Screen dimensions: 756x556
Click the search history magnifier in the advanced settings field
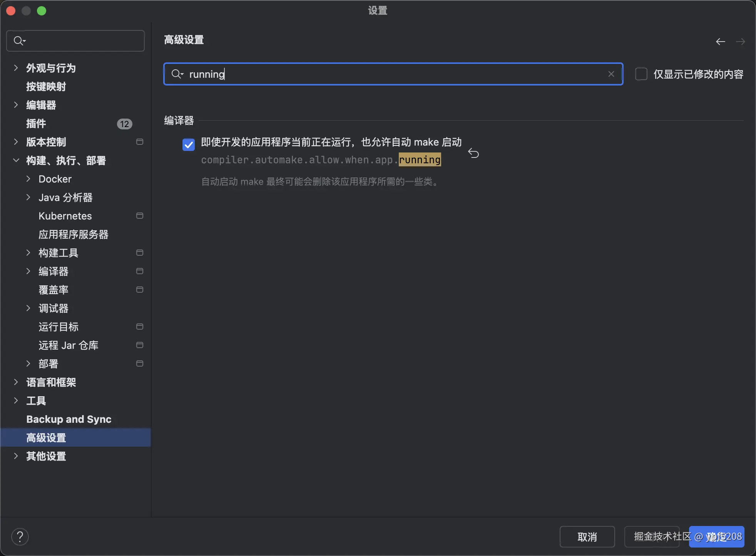click(177, 74)
